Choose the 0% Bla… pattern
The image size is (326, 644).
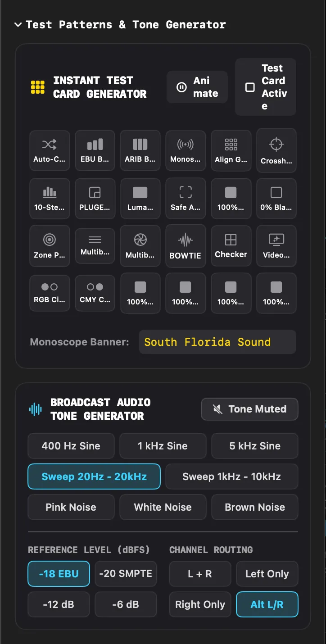click(x=276, y=199)
